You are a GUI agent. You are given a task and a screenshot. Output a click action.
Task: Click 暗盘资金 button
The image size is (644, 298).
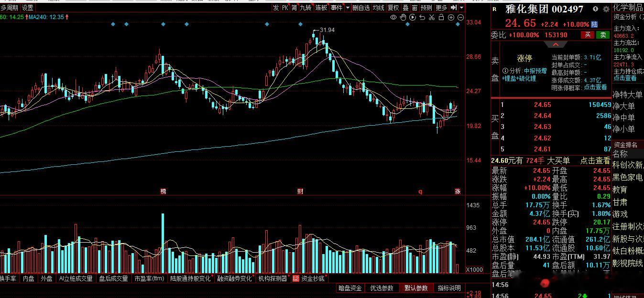tap(350, 288)
